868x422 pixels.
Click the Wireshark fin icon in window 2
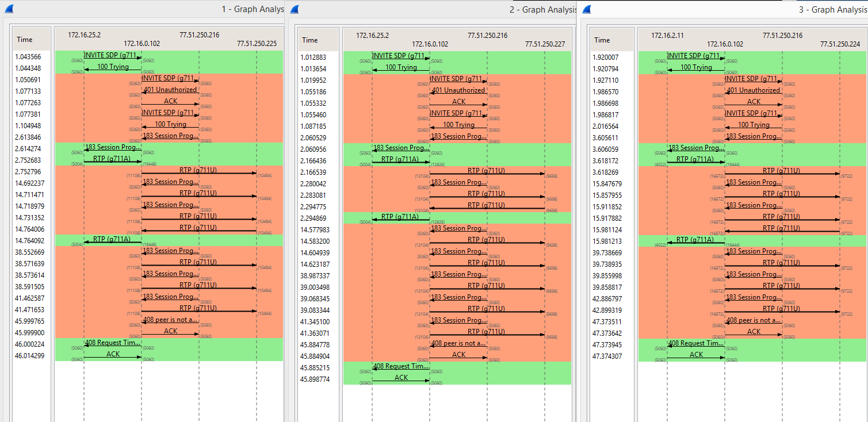point(295,9)
